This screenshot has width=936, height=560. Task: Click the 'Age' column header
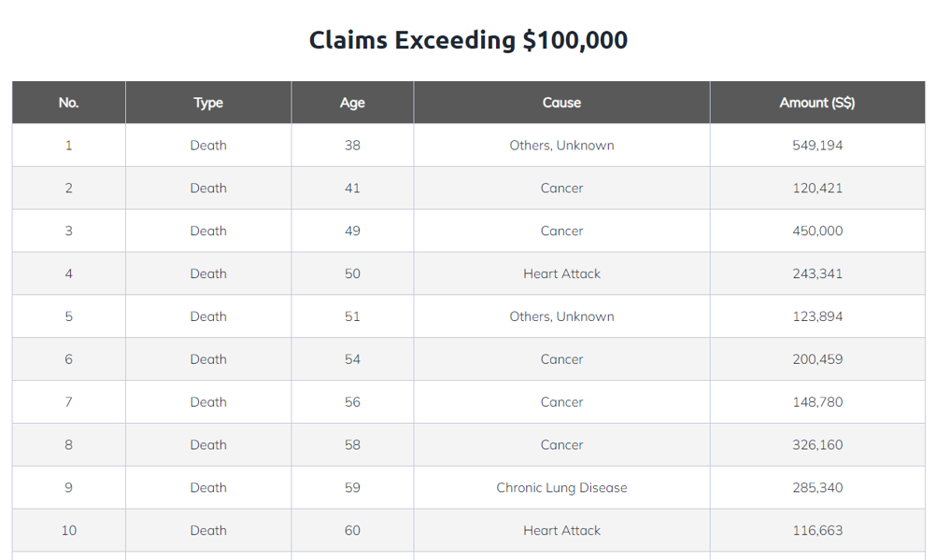352,103
